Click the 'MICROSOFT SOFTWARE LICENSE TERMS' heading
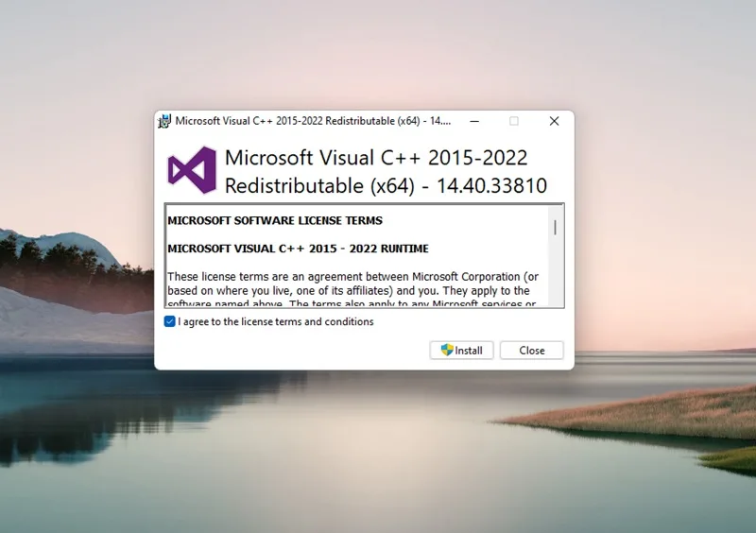756x533 pixels. (275, 220)
